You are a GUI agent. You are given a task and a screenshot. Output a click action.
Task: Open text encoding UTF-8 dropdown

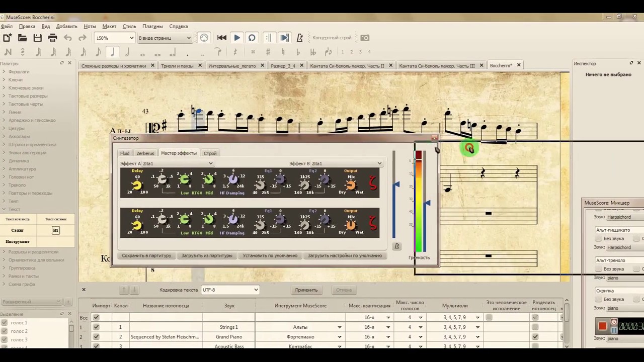click(230, 290)
